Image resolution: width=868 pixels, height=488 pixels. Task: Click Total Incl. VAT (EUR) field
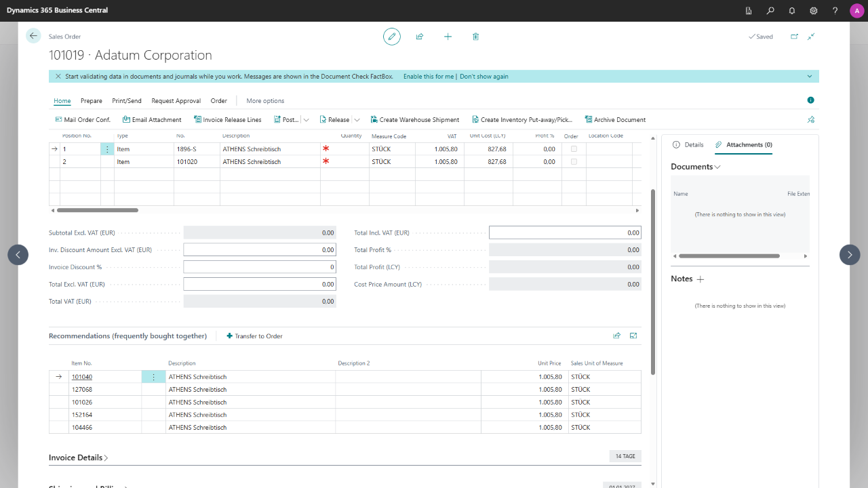tap(565, 232)
